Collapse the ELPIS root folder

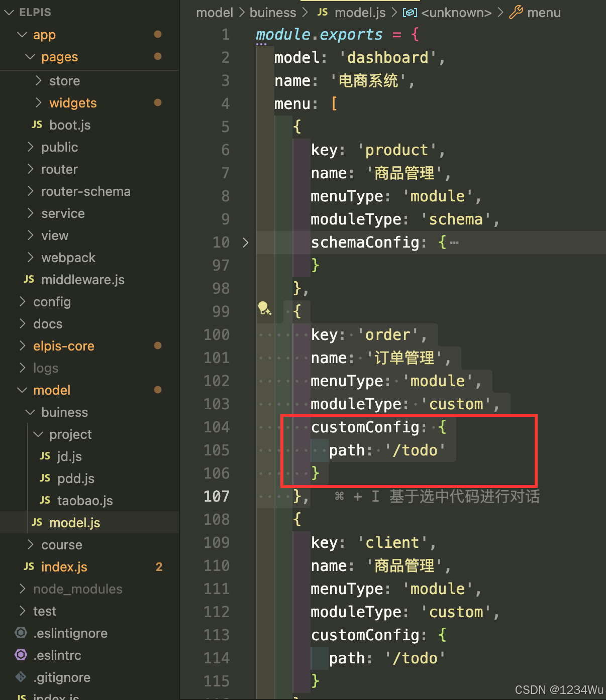(x=9, y=13)
